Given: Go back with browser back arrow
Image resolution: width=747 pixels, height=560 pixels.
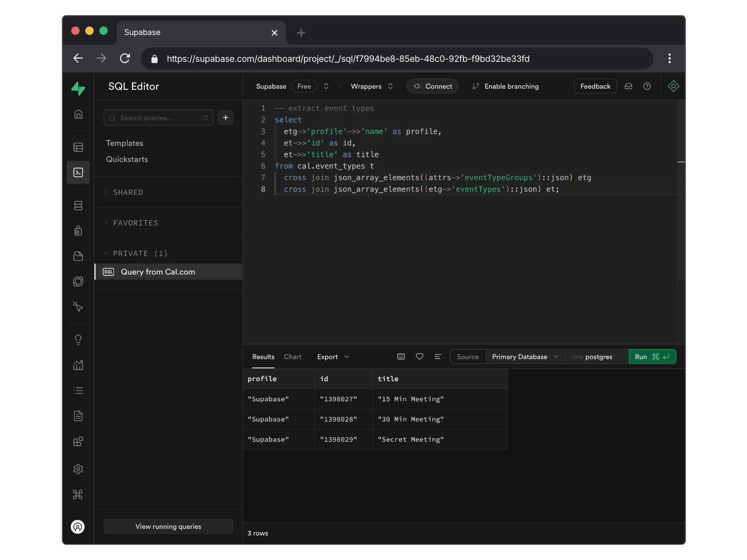Looking at the screenshot, I should pyautogui.click(x=78, y=58).
